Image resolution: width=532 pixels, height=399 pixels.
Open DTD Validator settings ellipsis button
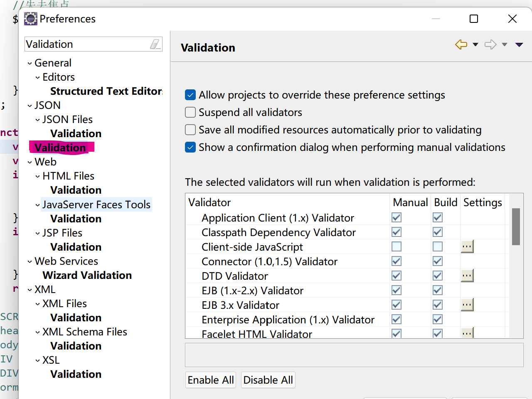tap(467, 276)
